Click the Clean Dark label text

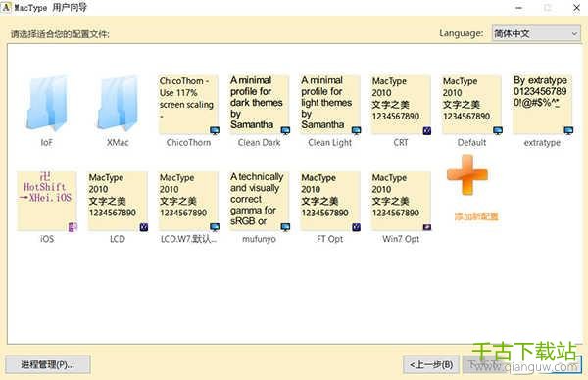click(259, 142)
